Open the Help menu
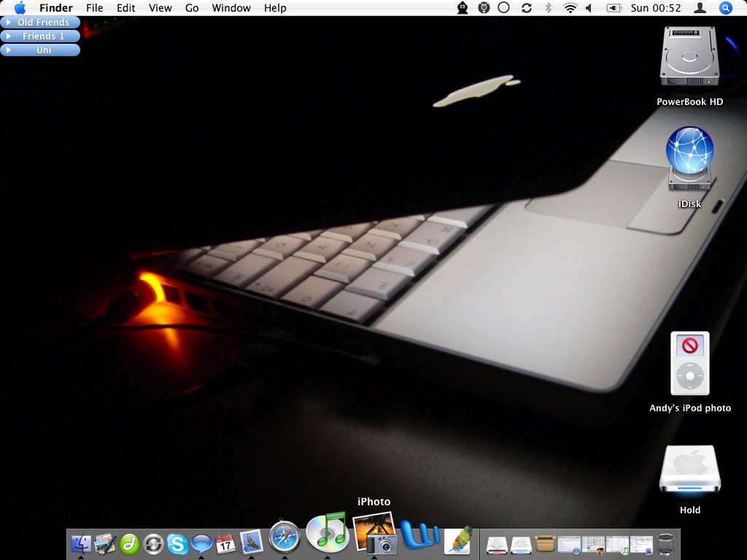Screen dimensions: 747x560 (275, 8)
